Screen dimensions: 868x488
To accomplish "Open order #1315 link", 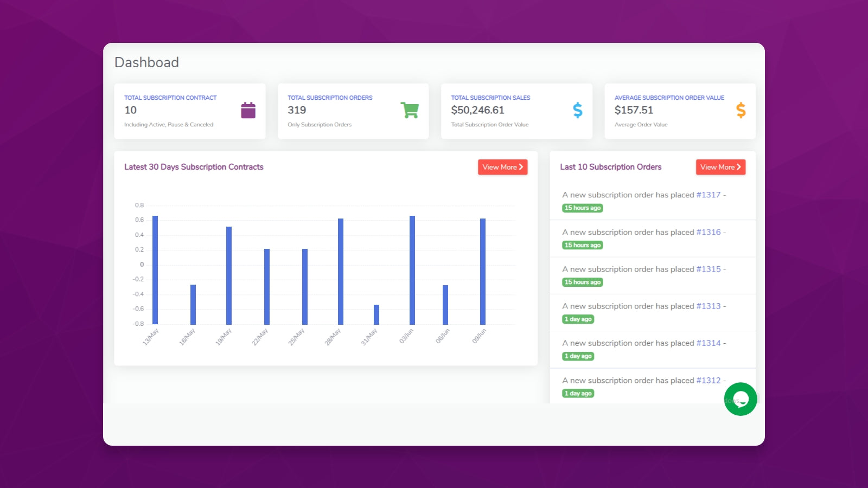I will 709,269.
